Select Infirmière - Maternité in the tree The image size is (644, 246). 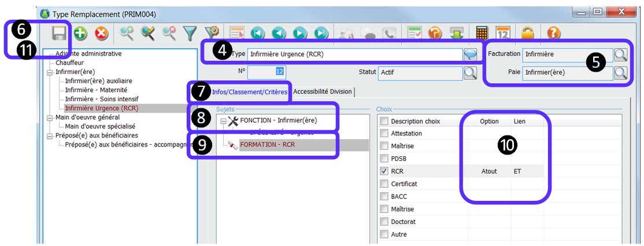96,90
